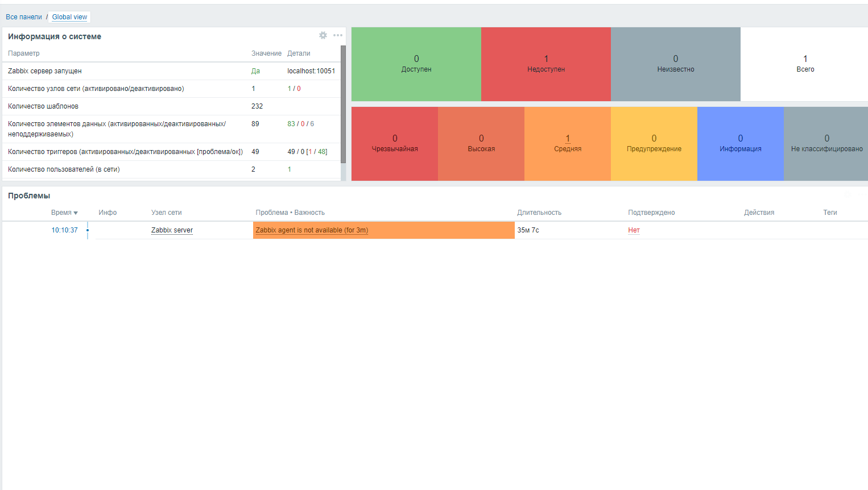Open the three-dot menu of system information widget

[338, 35]
